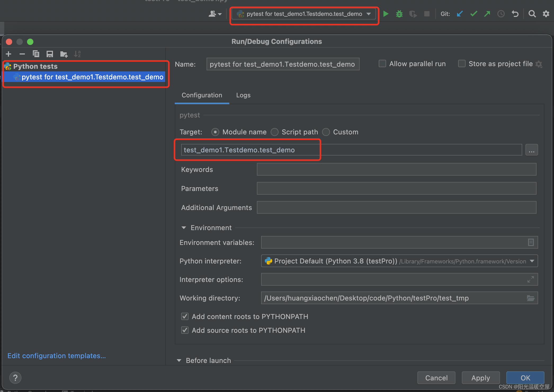Click the Cancel button
554x392 pixels.
(436, 378)
